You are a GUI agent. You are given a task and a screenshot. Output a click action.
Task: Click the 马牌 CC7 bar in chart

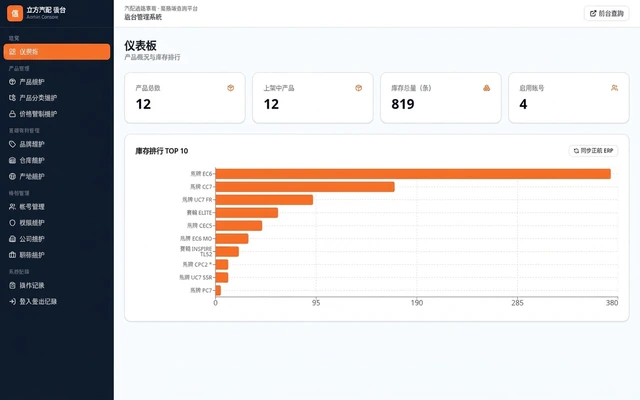[305, 187]
